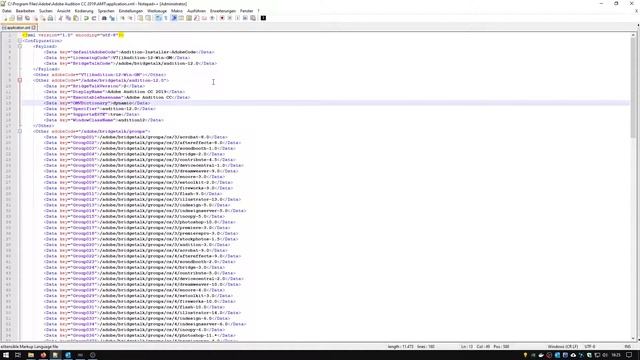Open the Ausführen menu
The width and height of the screenshot is (640, 360).
point(196,11)
